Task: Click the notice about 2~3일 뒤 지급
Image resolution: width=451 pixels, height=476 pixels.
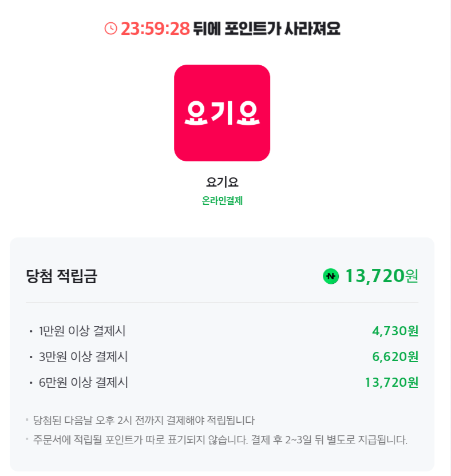Action: [x=220, y=440]
